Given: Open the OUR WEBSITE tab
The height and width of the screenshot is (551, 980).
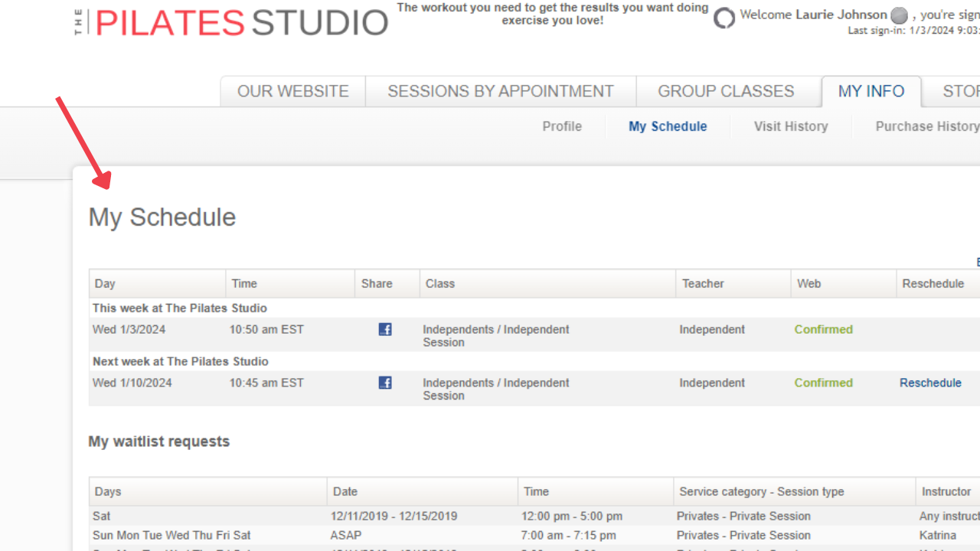Looking at the screenshot, I should pos(292,92).
